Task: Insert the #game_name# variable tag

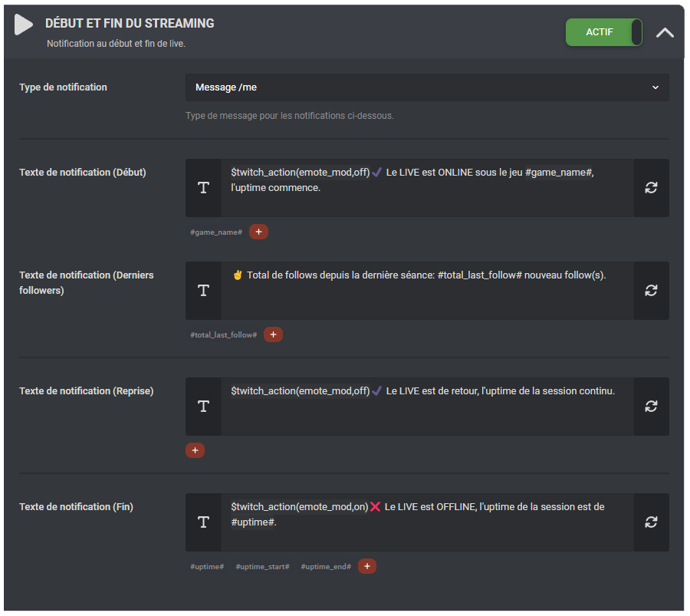Action: [216, 232]
